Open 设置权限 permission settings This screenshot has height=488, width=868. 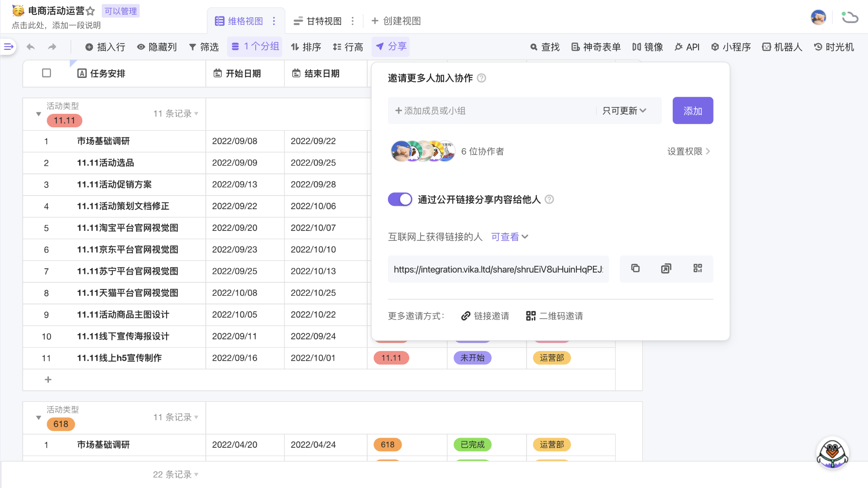(688, 152)
